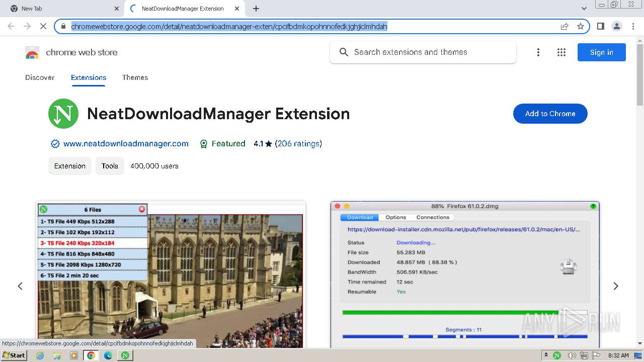
Task: Open the Google apps grid
Action: tap(561, 52)
